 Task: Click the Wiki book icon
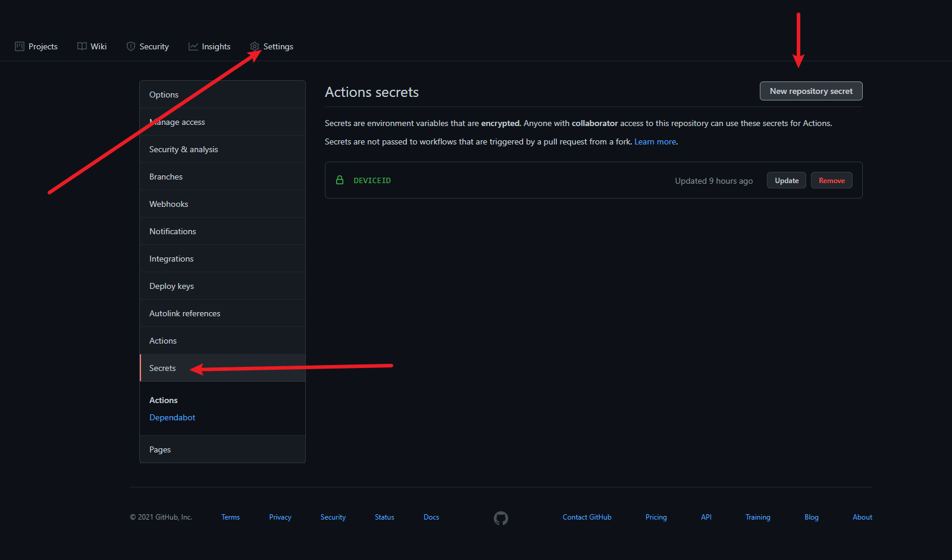(82, 46)
